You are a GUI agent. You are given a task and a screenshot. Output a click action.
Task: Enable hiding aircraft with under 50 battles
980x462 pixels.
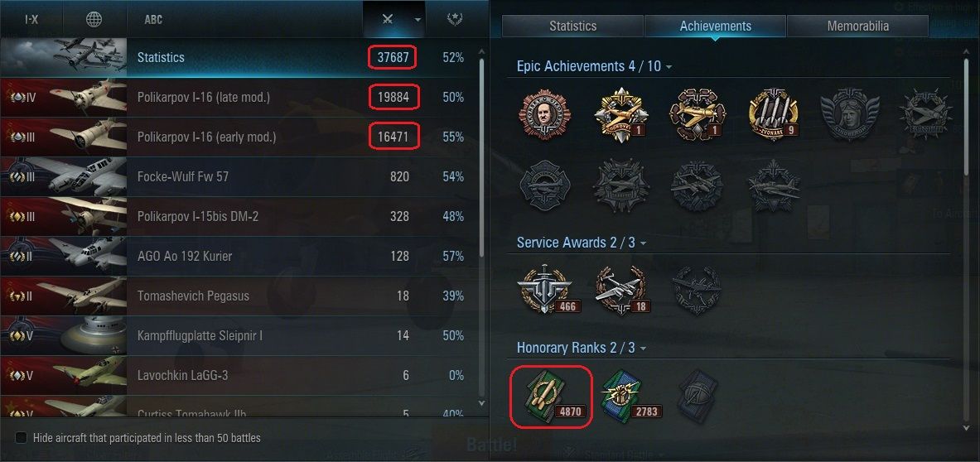22,438
